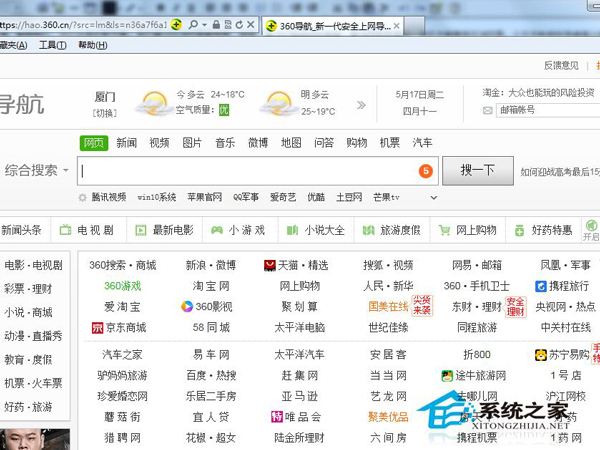Click the compatibility view icon in address bar

tap(228, 25)
